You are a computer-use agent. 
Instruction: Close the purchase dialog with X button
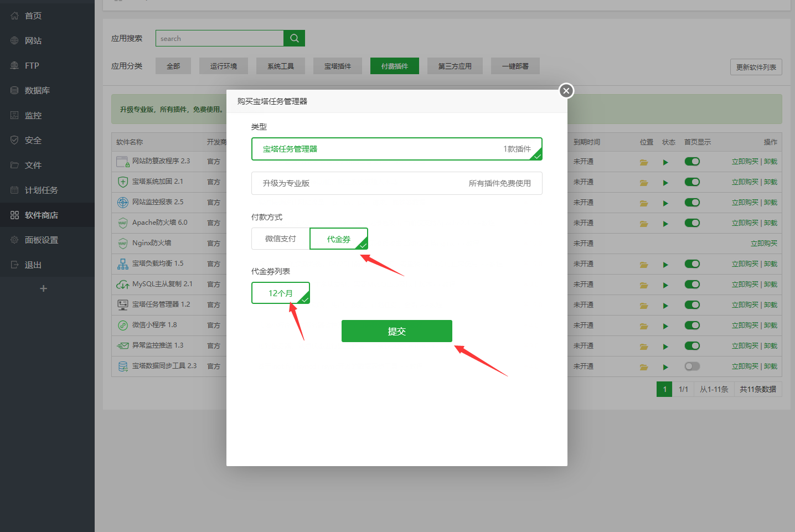tap(566, 91)
